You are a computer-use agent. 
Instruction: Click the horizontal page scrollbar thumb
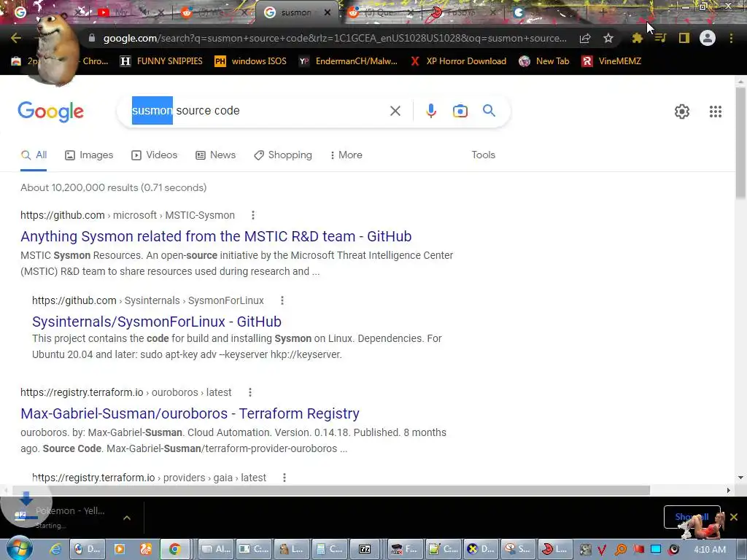(331, 490)
